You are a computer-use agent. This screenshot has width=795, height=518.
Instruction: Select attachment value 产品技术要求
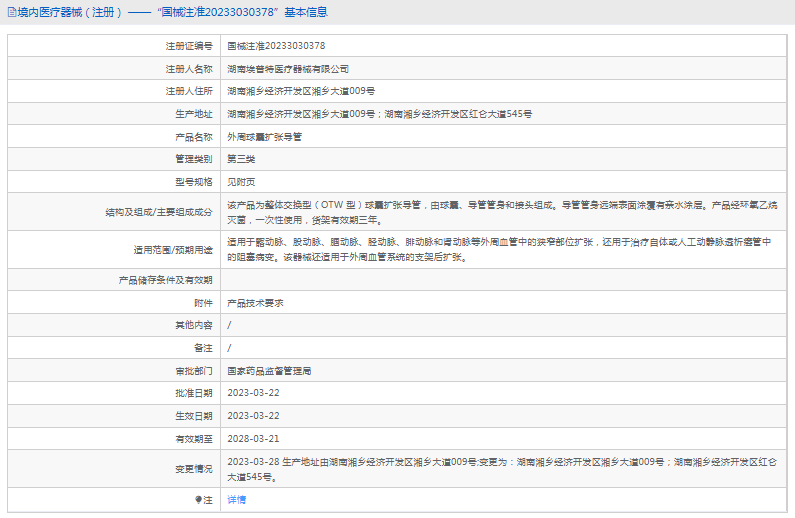[255, 303]
